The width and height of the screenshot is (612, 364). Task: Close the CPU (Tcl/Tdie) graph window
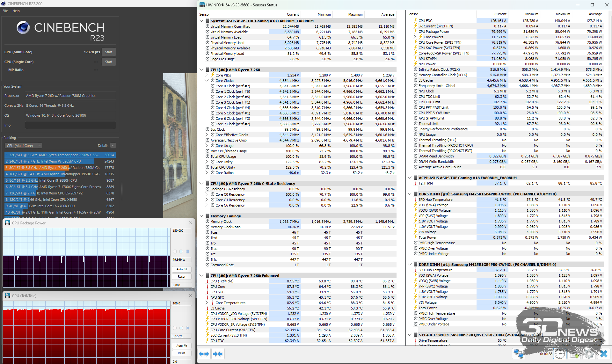coord(191,295)
